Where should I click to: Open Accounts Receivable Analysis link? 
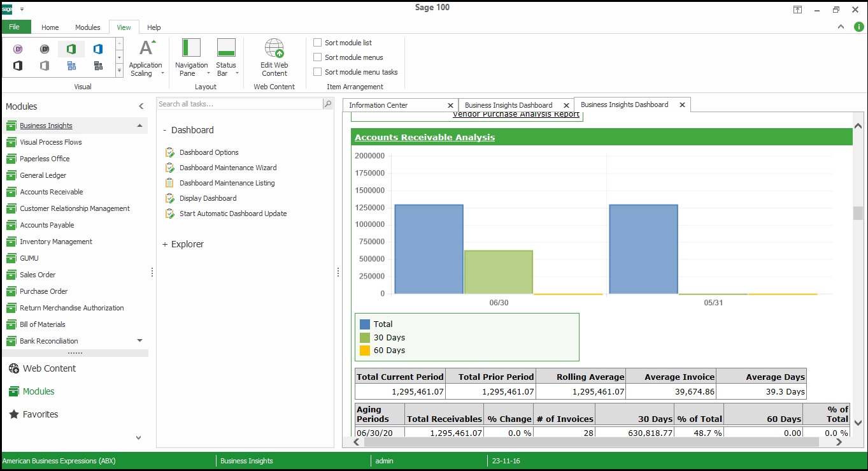(x=425, y=137)
